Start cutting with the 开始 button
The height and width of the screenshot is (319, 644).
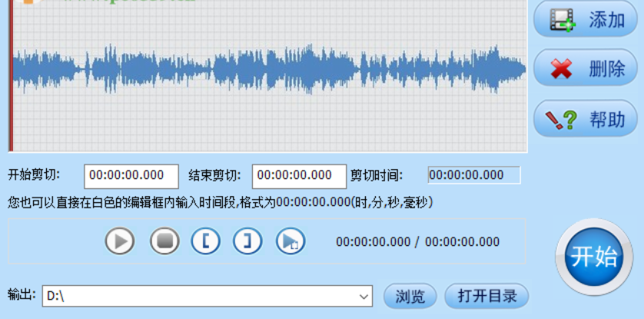(x=594, y=257)
